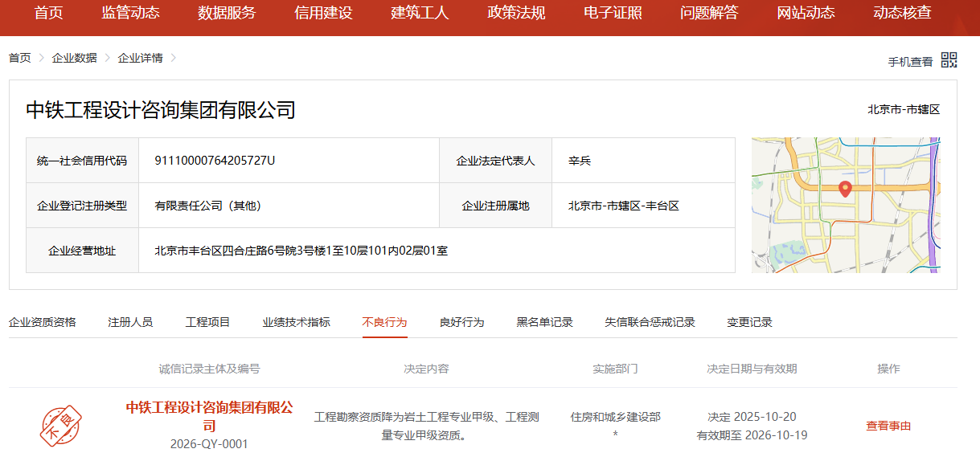Navigate to 动态核查 in top bar
The image size is (980, 457).
[902, 13]
